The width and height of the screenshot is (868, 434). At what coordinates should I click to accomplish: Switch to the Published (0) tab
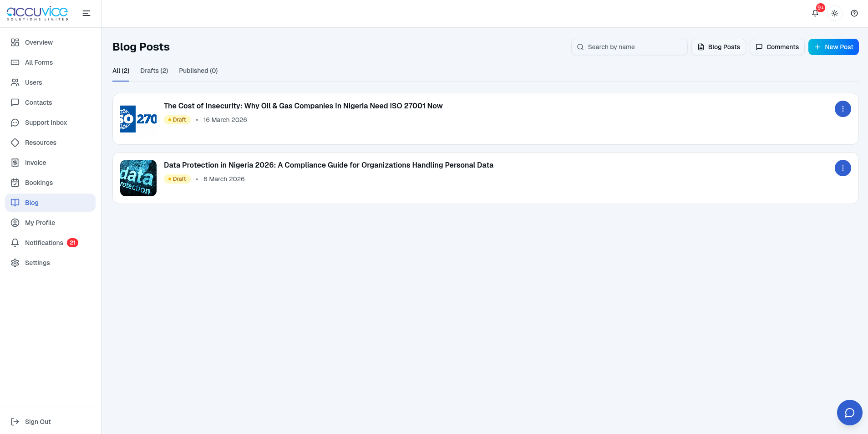tap(198, 71)
